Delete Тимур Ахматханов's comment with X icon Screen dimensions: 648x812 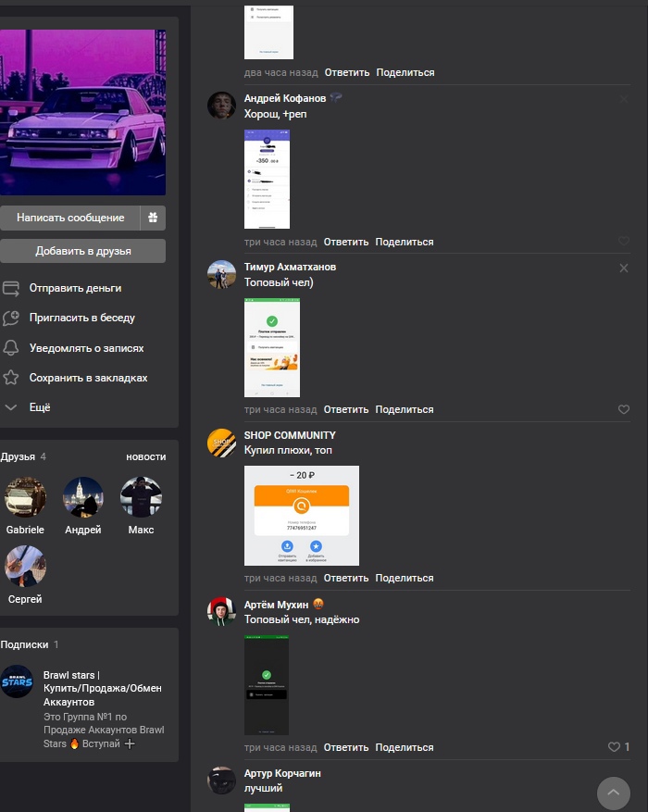click(623, 268)
